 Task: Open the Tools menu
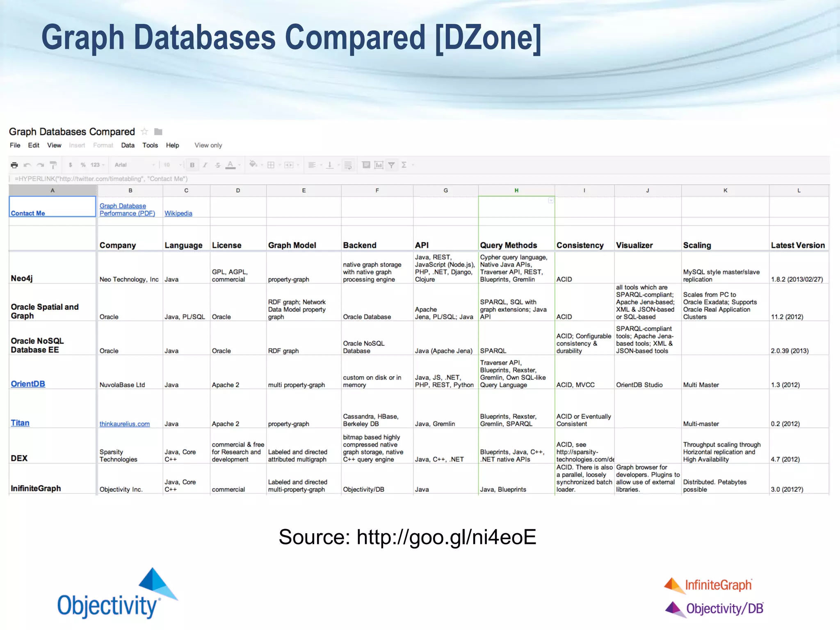150,145
